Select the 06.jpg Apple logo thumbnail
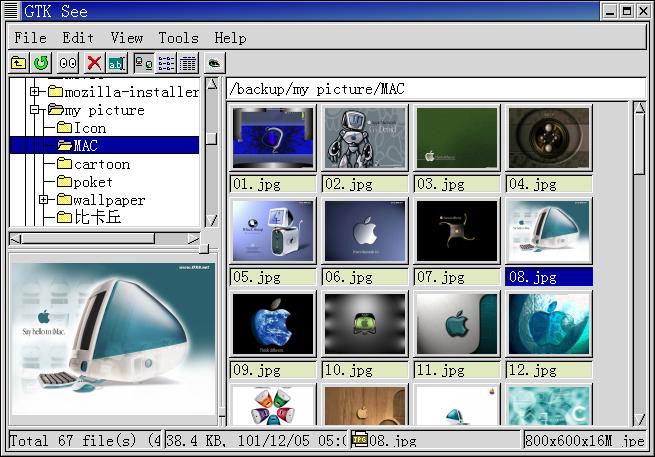This screenshot has height=457, width=655. 365,231
